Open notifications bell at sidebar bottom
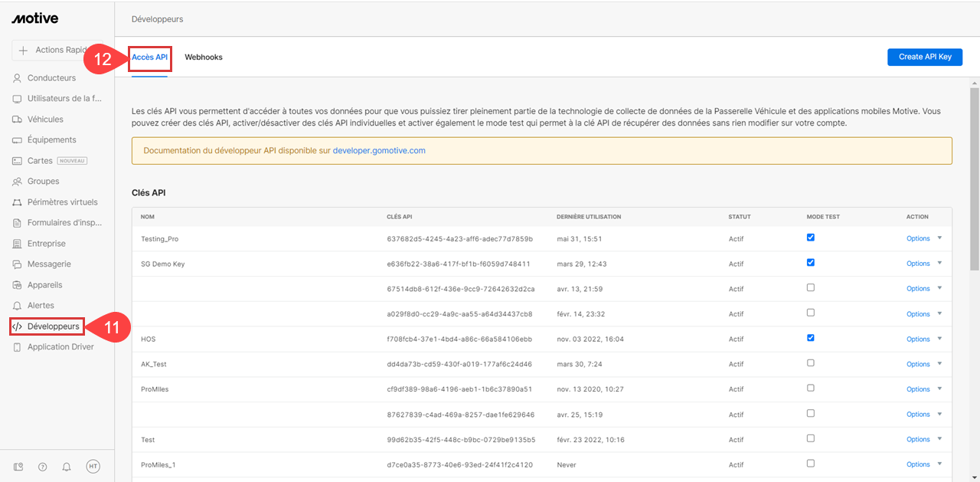 click(x=67, y=466)
